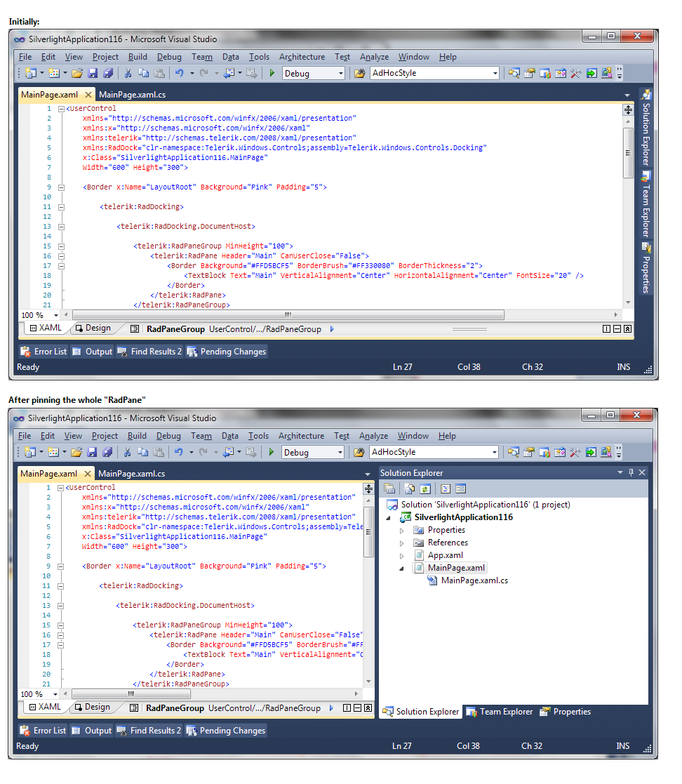Click Toolbox wrench icon in 'Initially' window toolbar
Screen dimensions: 682x784
(576, 74)
